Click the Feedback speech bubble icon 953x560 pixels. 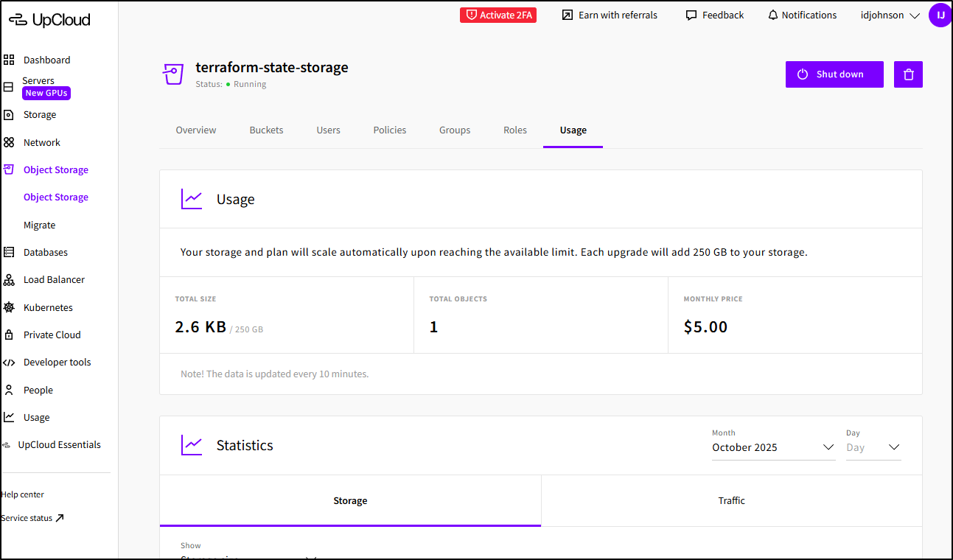pyautogui.click(x=691, y=15)
